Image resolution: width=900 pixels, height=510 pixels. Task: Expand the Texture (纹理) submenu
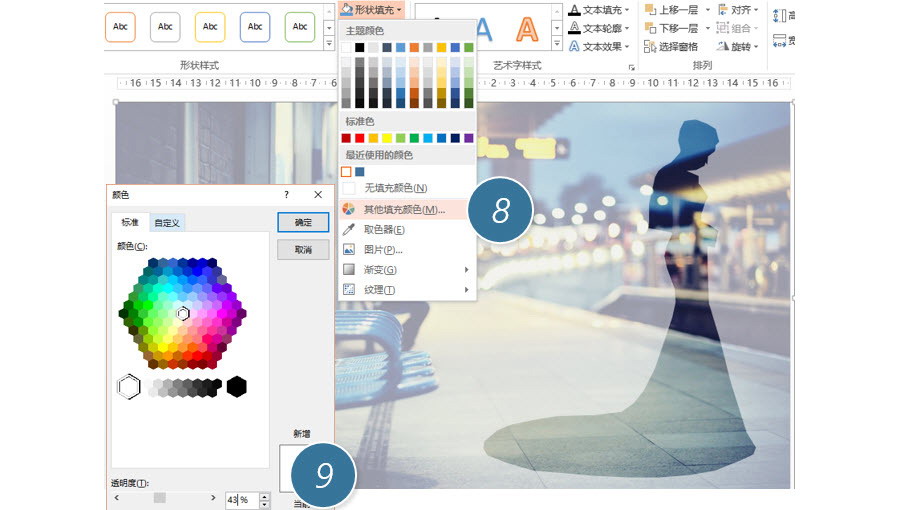[x=405, y=290]
